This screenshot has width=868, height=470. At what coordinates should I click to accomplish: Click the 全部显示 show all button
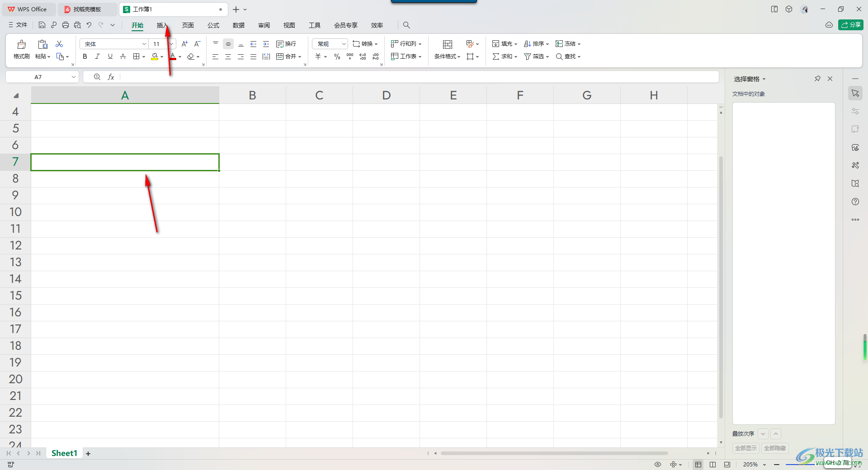coord(746,448)
